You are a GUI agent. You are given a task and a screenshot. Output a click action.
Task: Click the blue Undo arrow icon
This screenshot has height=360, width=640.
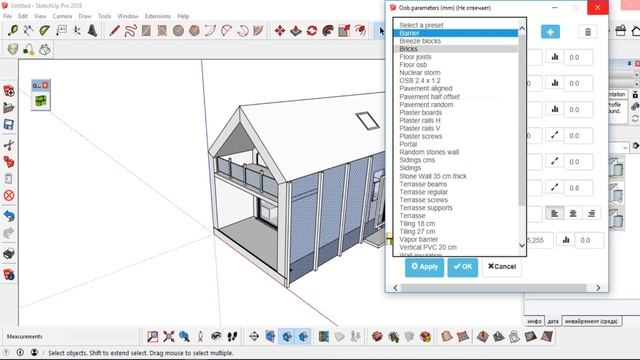[x=9, y=216]
